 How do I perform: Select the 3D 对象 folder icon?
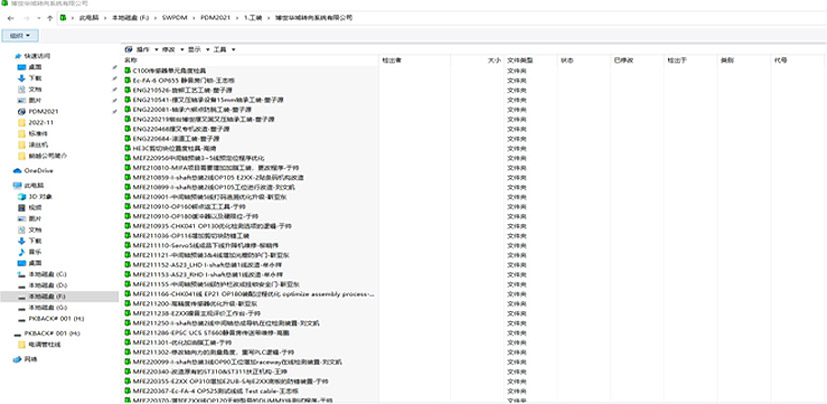[x=21, y=197]
